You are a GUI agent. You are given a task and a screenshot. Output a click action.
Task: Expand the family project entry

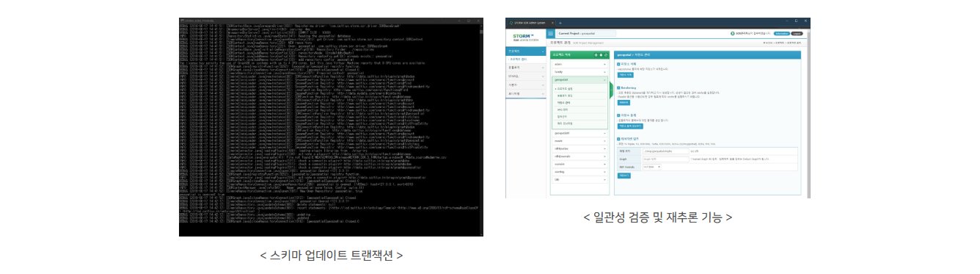579,72
